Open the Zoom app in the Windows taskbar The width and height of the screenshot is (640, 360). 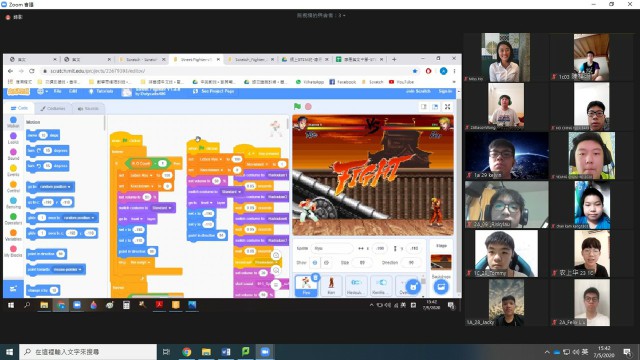tap(265, 352)
